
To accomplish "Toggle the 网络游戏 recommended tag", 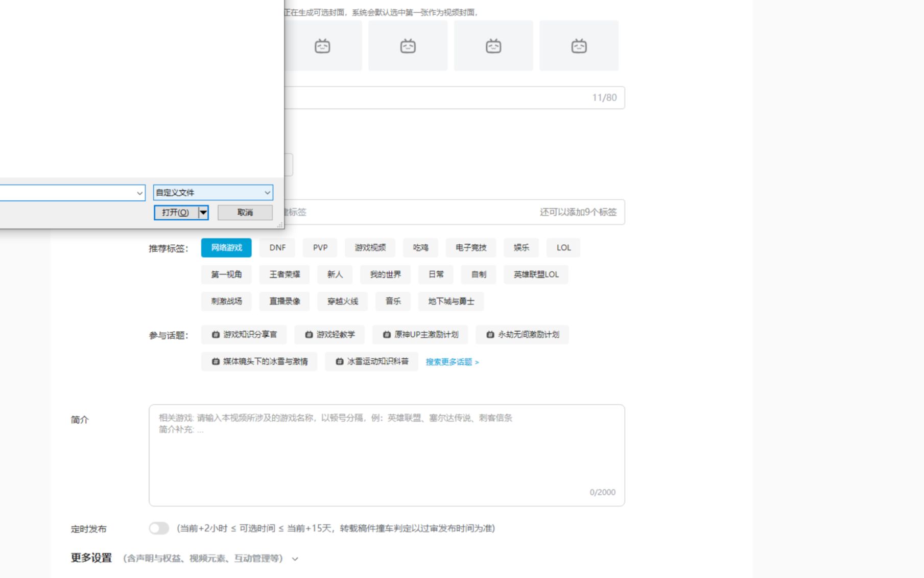I will 226,248.
